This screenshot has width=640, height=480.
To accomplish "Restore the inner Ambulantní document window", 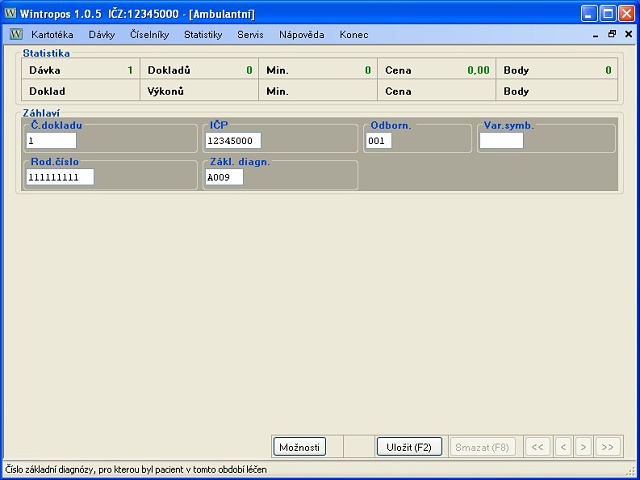I will point(612,34).
